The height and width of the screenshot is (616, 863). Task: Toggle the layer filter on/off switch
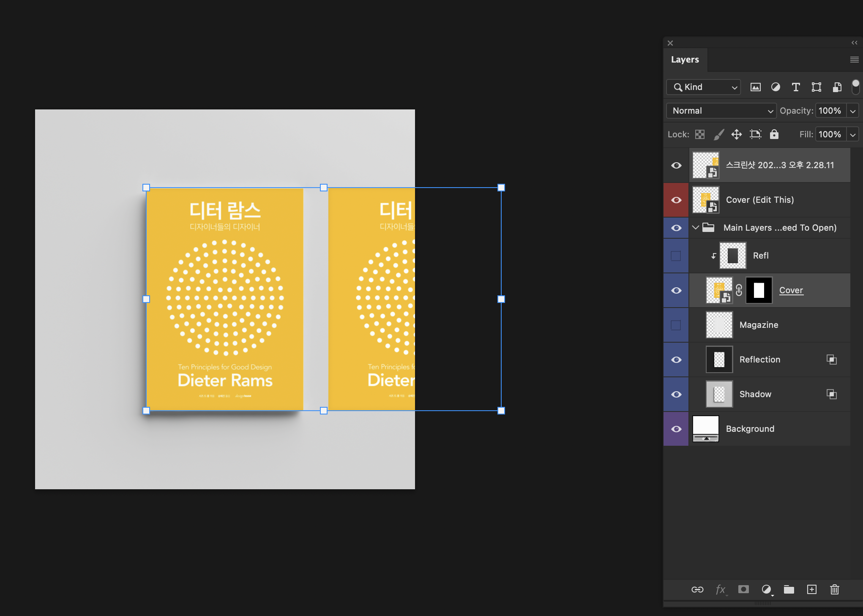tap(855, 87)
